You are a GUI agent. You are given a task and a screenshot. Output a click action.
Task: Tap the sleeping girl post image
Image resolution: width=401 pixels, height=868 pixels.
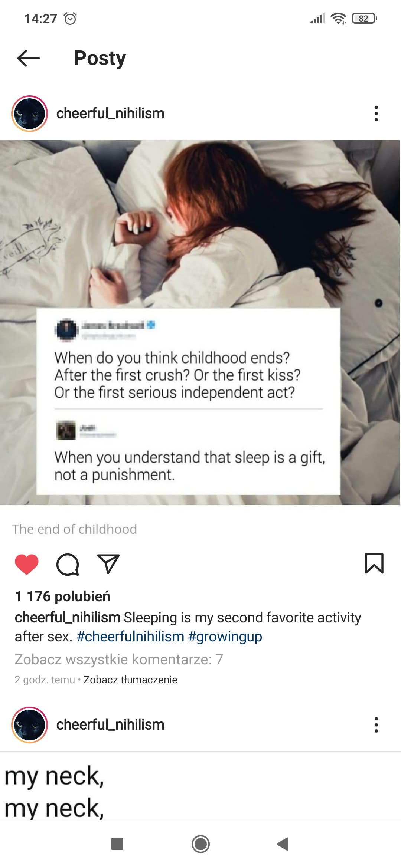click(x=200, y=322)
